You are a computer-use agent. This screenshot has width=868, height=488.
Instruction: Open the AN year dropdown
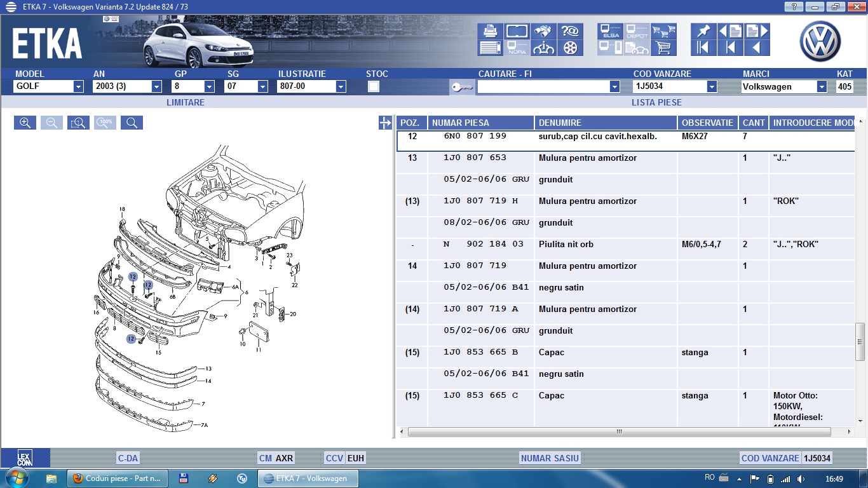156,86
